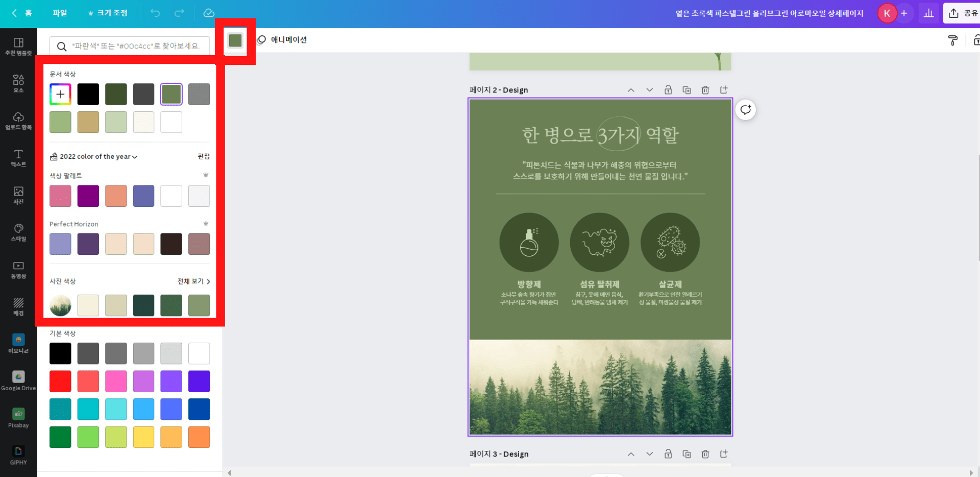
Task: Click the redo arrow icon
Action: coord(179,13)
